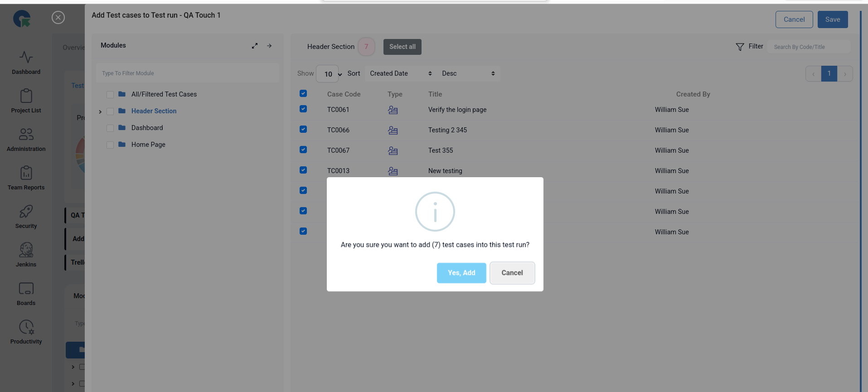This screenshot has height=392, width=868.
Task: Select the Home Page module
Action: tap(148, 145)
